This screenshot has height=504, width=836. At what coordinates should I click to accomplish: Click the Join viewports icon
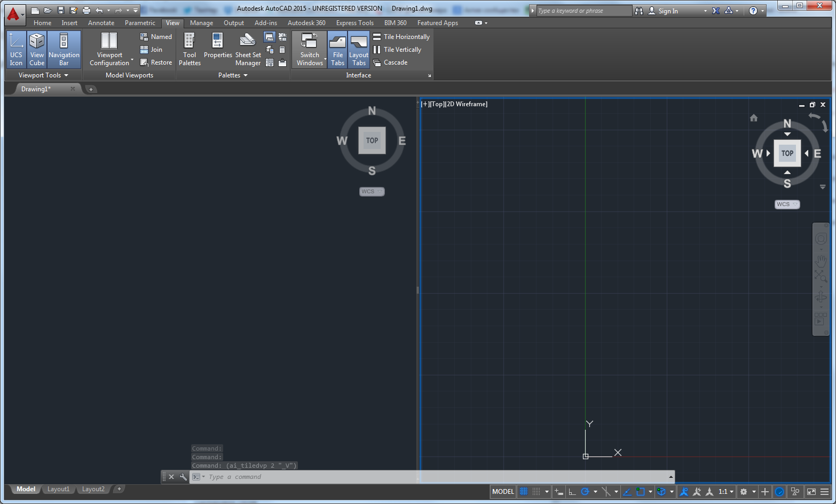click(144, 50)
